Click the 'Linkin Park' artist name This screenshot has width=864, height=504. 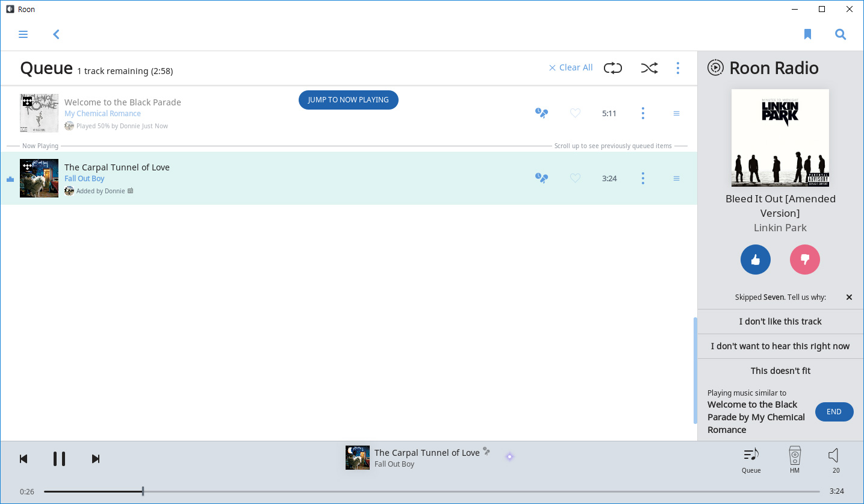[x=780, y=228]
